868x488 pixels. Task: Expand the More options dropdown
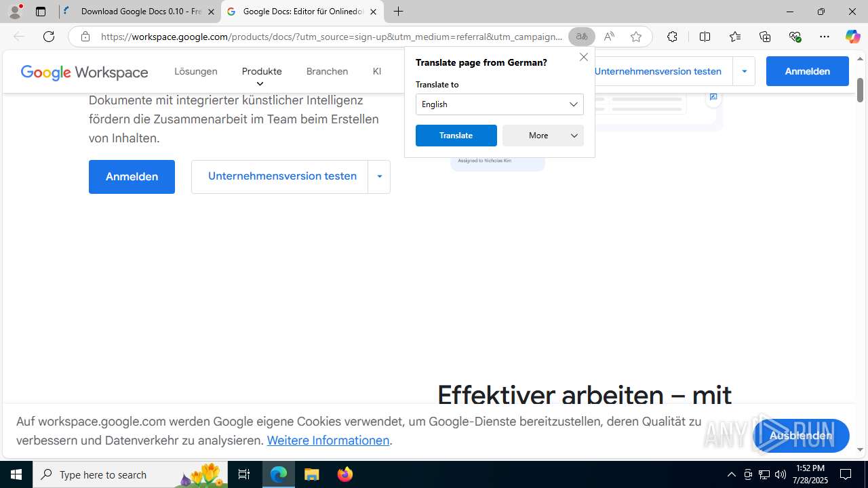[x=543, y=136]
